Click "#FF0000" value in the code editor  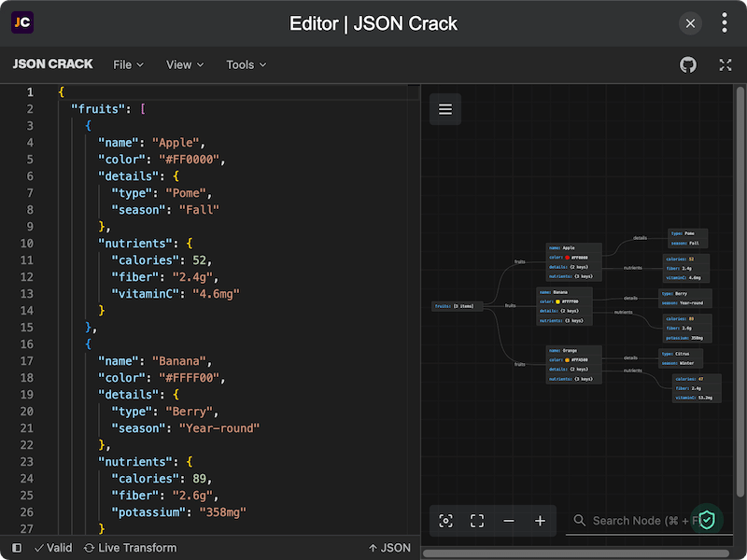(189, 160)
